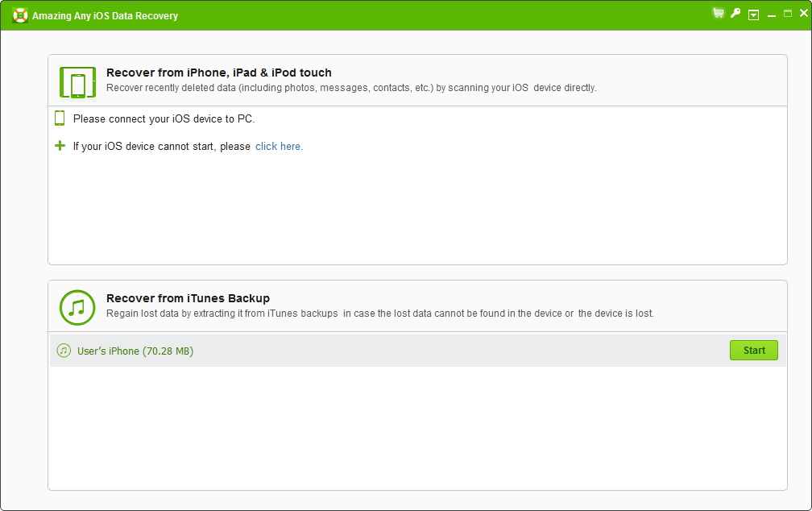Click 'Recover from iTunes Backup' heading
This screenshot has width=812, height=511.
pos(188,298)
